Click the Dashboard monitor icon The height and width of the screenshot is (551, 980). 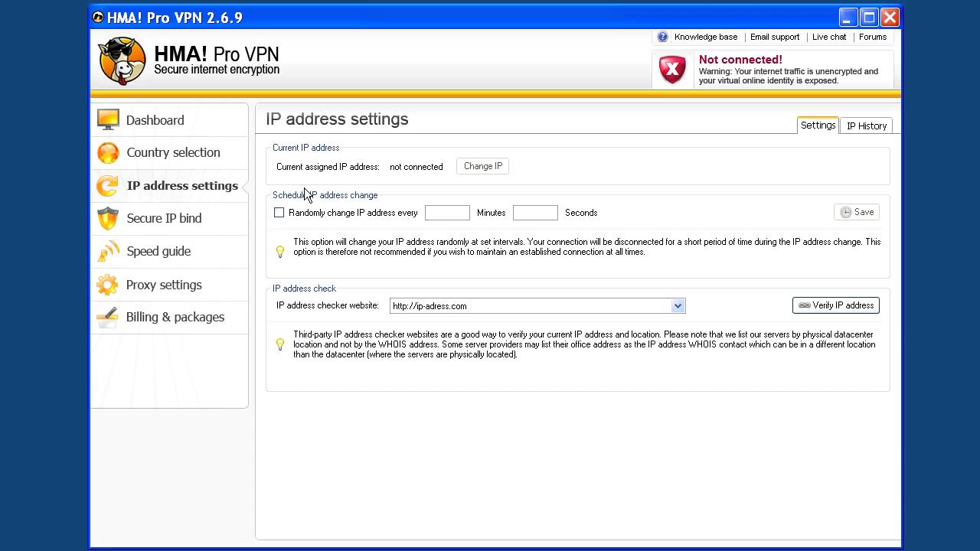point(108,119)
